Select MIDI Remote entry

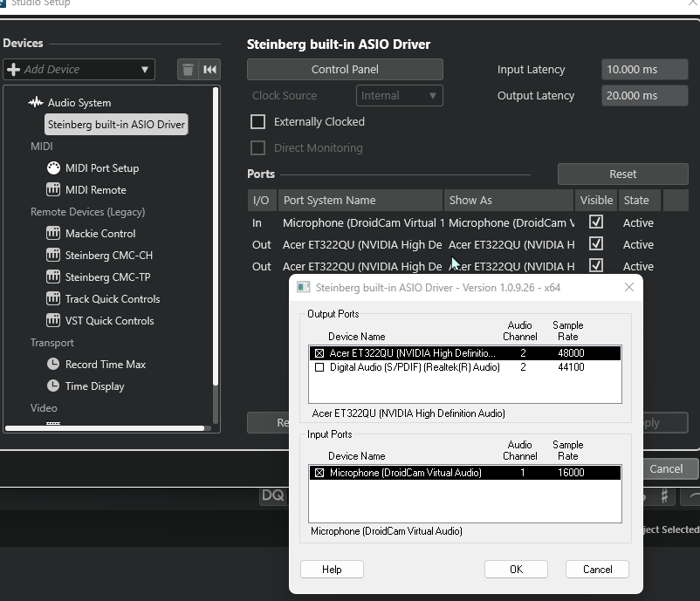(x=95, y=190)
